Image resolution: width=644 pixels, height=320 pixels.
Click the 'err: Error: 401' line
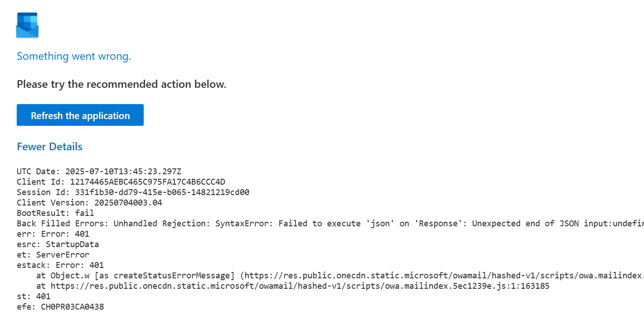(x=53, y=234)
